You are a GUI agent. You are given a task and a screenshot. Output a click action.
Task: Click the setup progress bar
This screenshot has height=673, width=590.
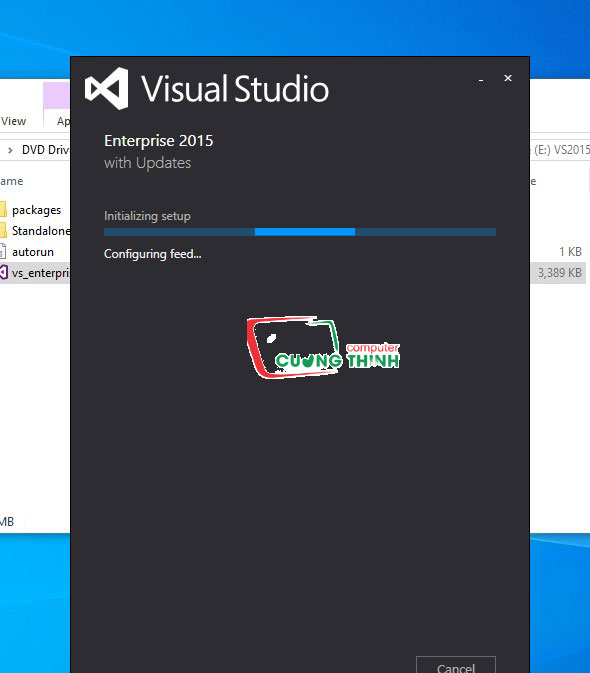[300, 232]
